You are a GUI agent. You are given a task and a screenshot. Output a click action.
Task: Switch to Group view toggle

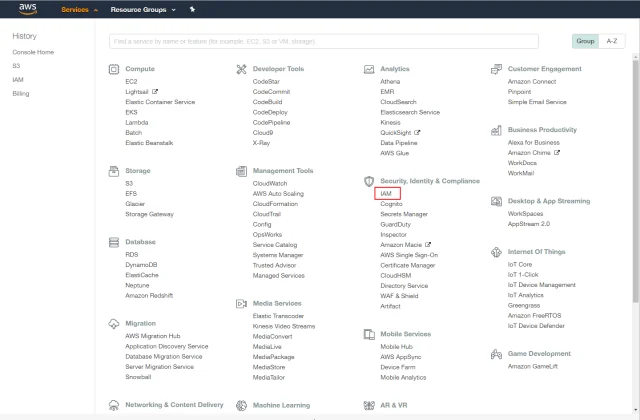coord(585,42)
